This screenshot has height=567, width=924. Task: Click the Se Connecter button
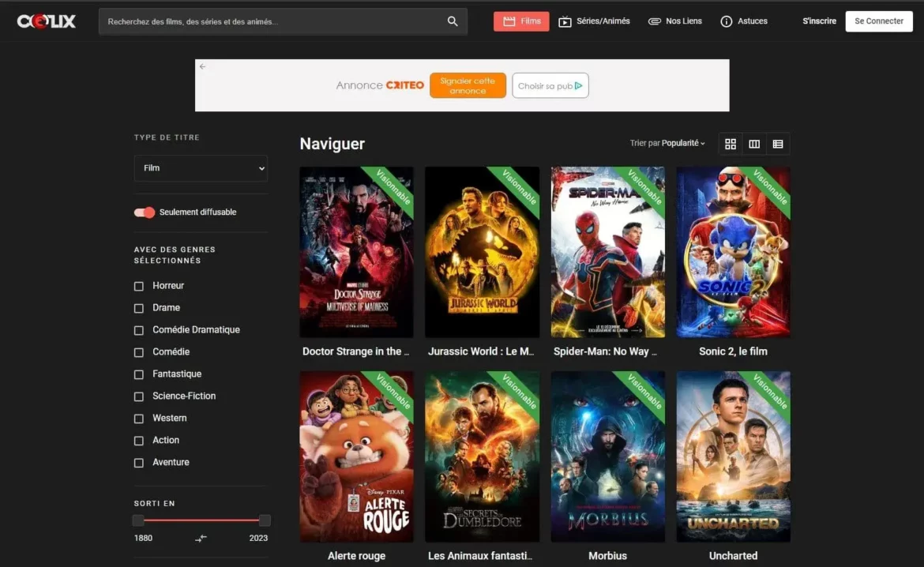coord(878,21)
